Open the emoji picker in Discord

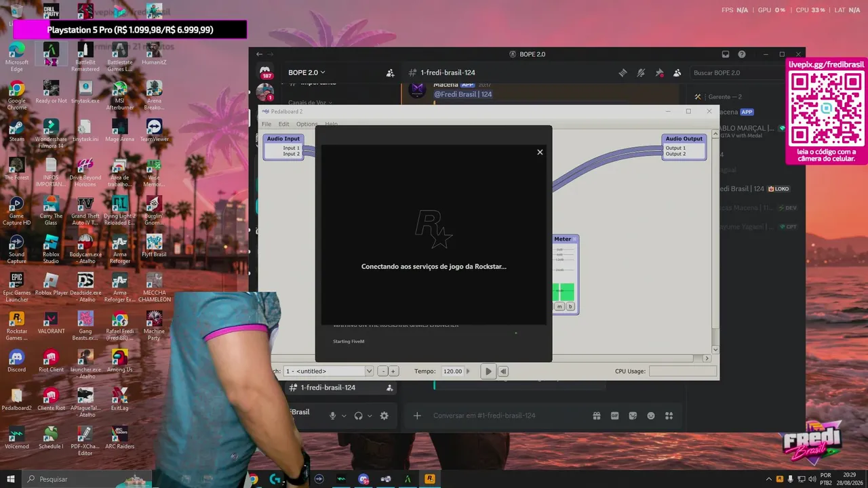(651, 415)
